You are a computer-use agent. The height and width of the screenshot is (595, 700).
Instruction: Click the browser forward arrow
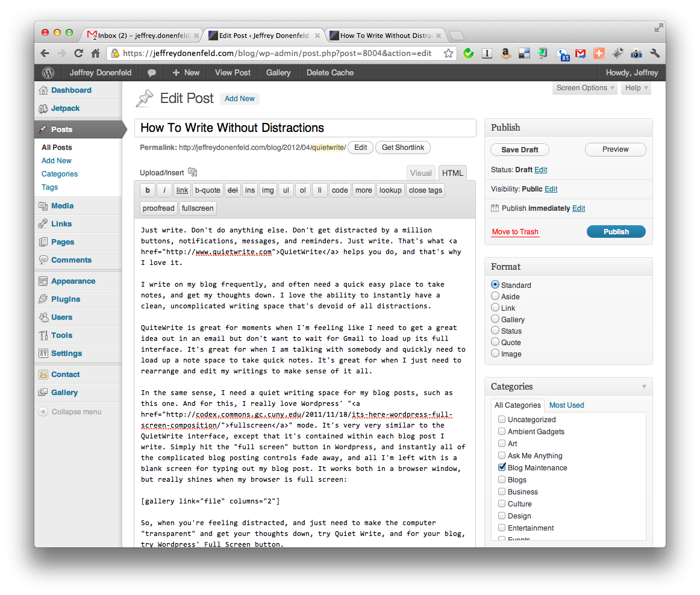point(61,54)
